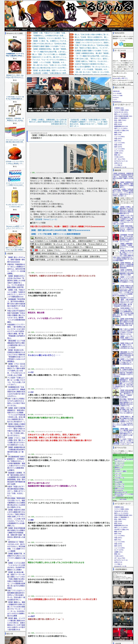Image resolution: width=138 pixels, height=644 pixels.
Task: Open featured thumbnail 万博訪れた外国人
Action: point(79,86)
